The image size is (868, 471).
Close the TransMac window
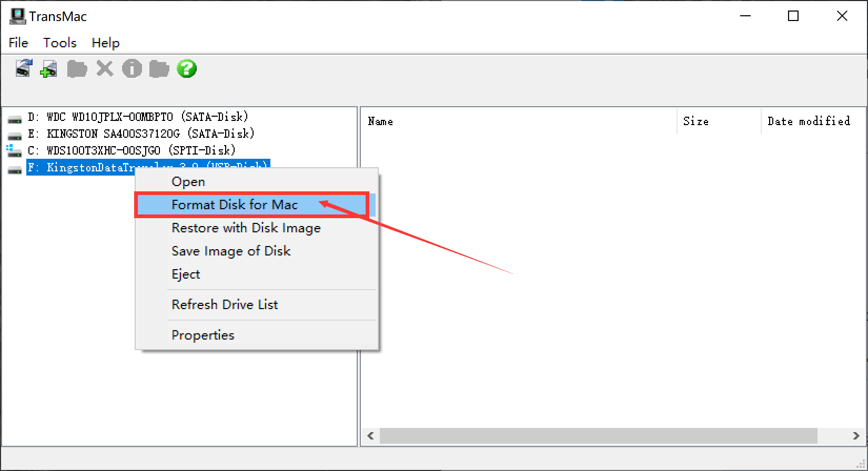point(842,16)
